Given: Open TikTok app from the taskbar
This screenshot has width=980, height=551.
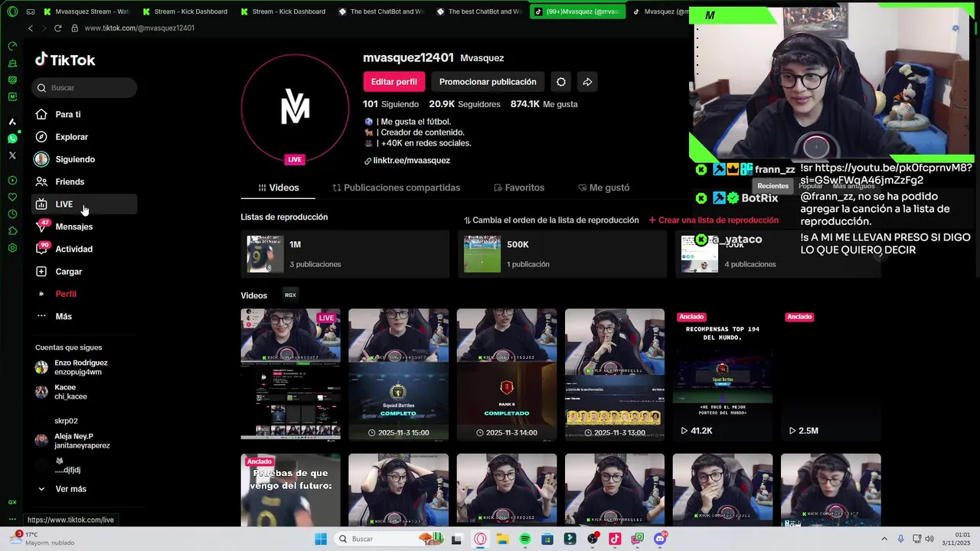Looking at the screenshot, I should [615, 539].
